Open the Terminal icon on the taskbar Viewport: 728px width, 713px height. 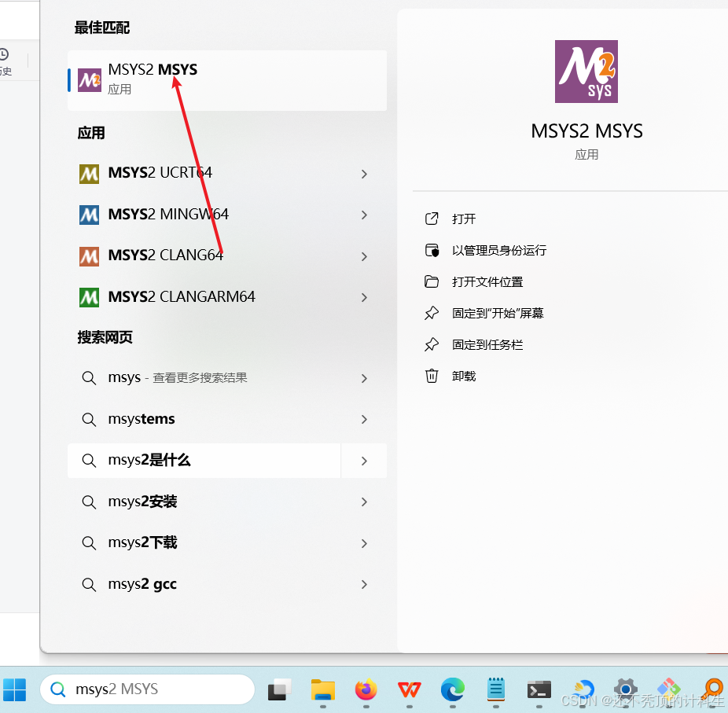click(539, 690)
